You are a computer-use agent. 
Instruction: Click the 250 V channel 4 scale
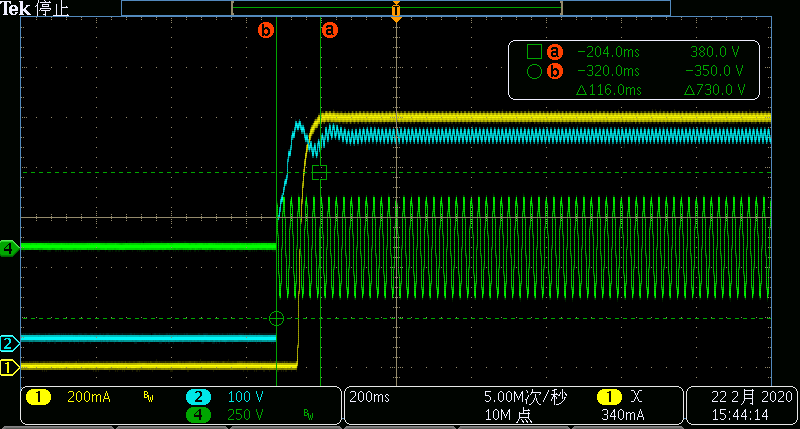[x=245, y=415]
